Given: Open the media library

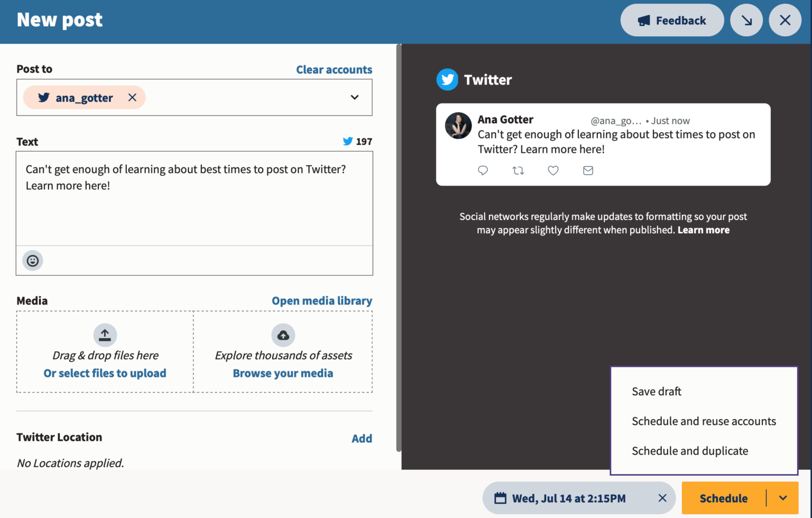Looking at the screenshot, I should pos(322,300).
